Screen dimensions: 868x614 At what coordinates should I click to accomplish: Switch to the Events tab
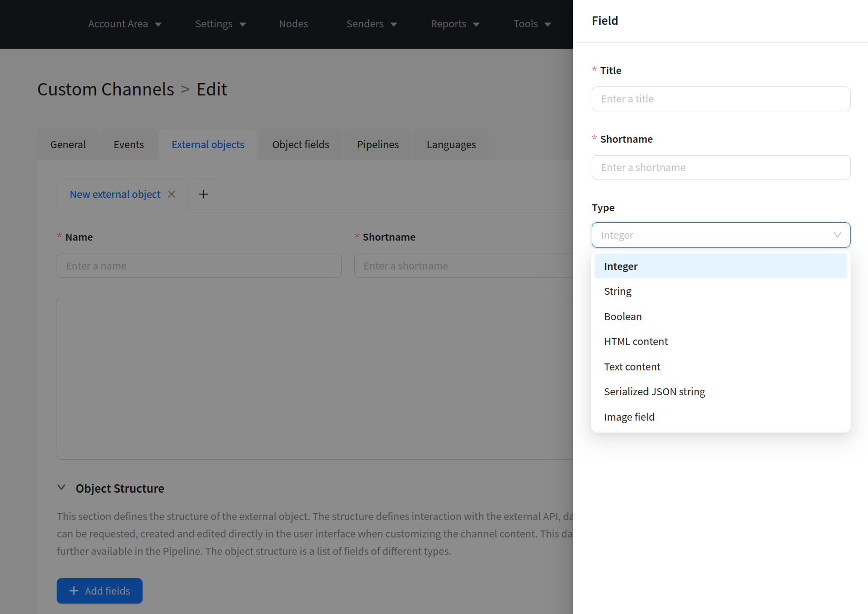[x=129, y=145]
